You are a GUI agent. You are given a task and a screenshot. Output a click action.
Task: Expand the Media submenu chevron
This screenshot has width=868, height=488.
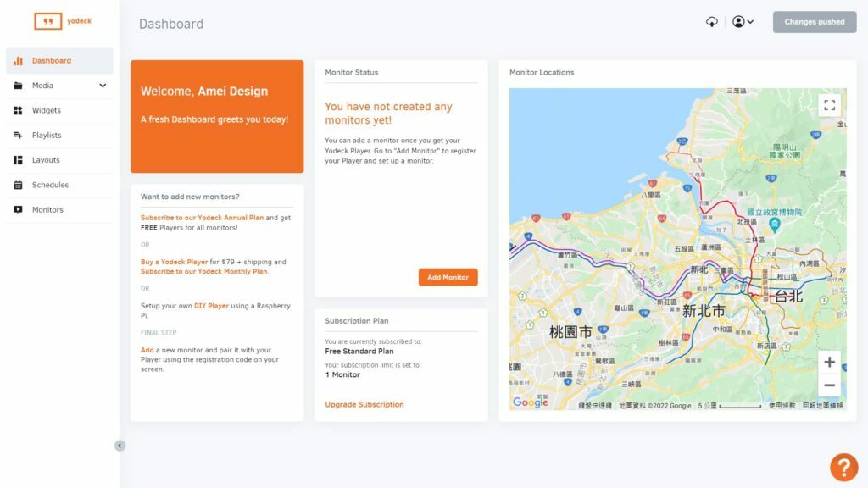[x=103, y=86]
